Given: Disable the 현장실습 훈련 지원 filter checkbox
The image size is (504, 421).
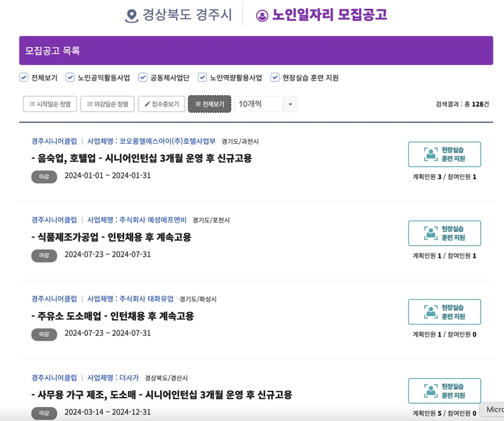Looking at the screenshot, I should (x=273, y=78).
